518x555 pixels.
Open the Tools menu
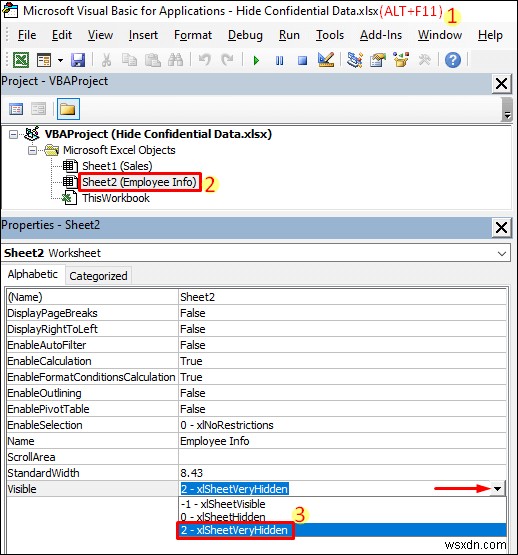pos(330,35)
